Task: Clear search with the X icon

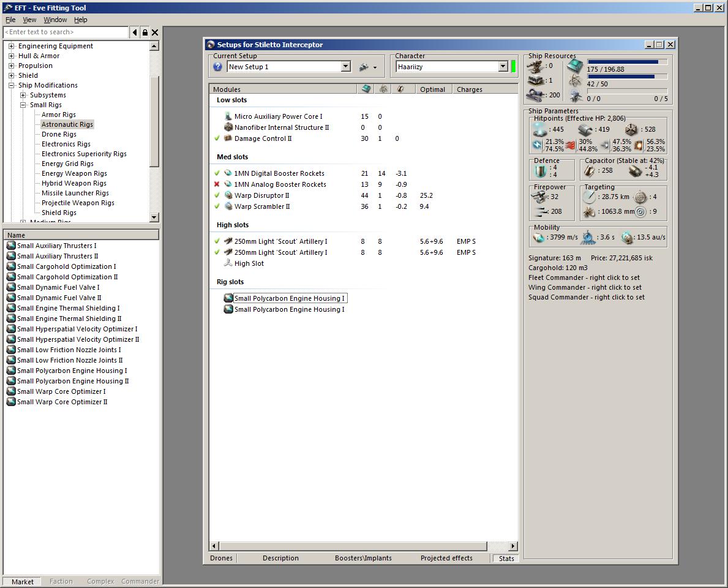Action: tap(155, 32)
